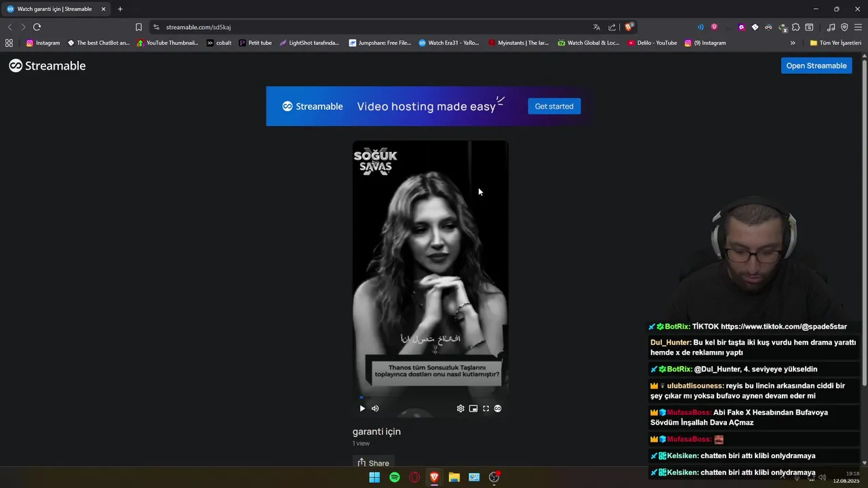
Task: Open Watch Era31 bookmark
Action: coord(448,43)
